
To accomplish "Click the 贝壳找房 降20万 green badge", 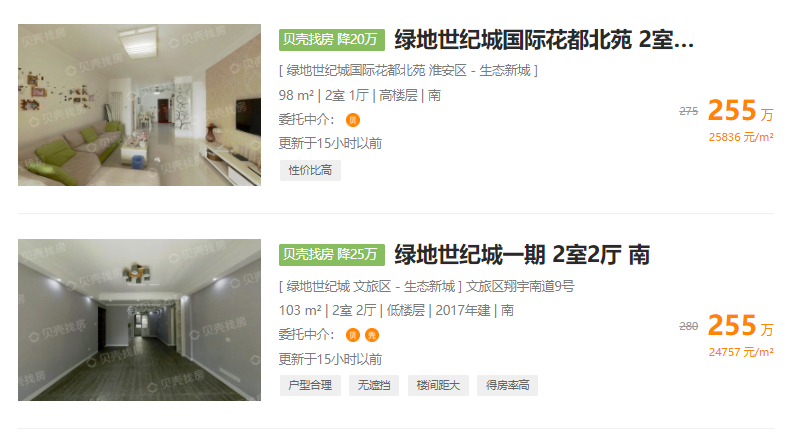I will point(331,40).
